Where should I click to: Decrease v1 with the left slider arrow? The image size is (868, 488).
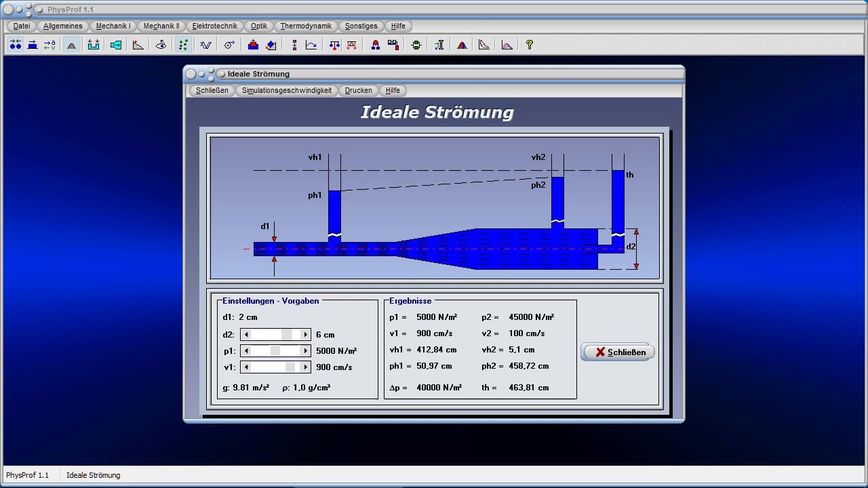point(246,367)
